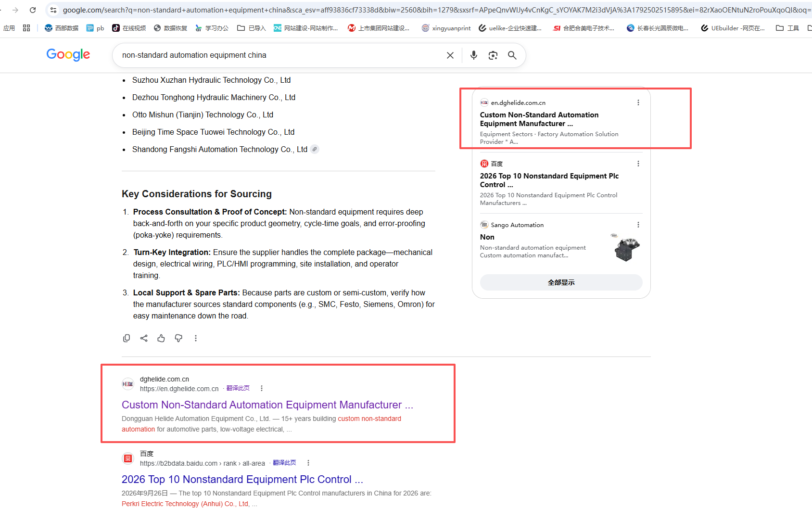Screen dimensions: 812x521
Task: Open site info icon in address bar
Action: click(53, 10)
